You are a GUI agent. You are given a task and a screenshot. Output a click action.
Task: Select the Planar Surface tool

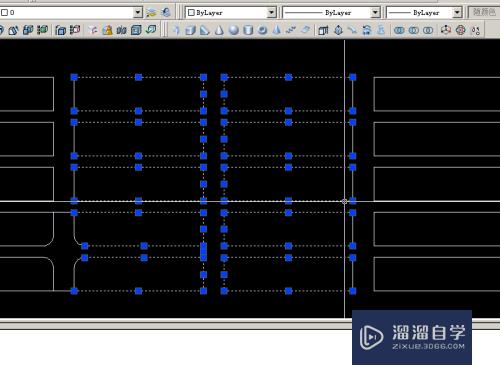(x=305, y=30)
